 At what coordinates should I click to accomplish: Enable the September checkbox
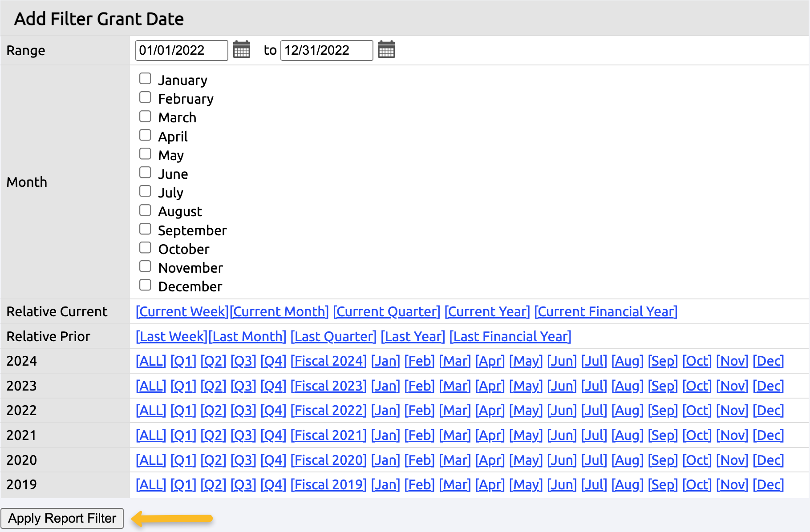tap(145, 229)
